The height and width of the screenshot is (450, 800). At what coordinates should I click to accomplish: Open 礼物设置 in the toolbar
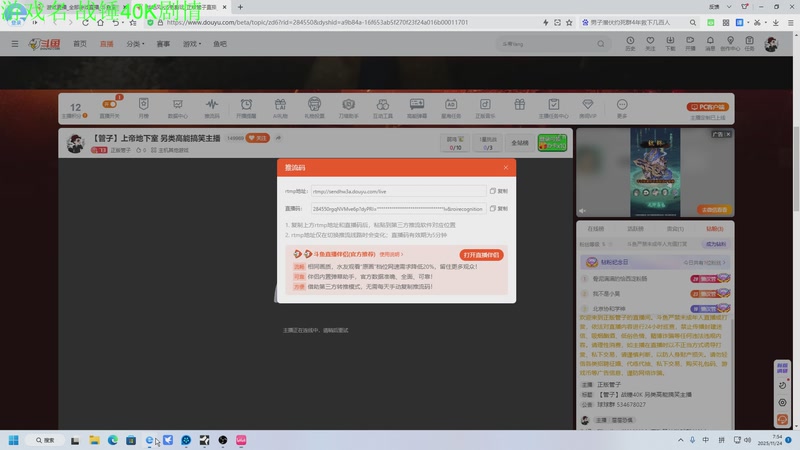(314, 108)
